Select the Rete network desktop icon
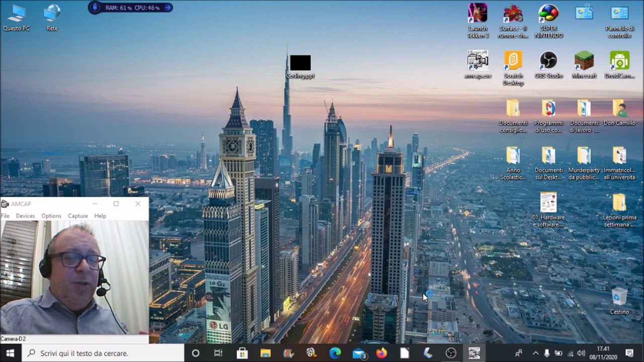 tap(52, 18)
